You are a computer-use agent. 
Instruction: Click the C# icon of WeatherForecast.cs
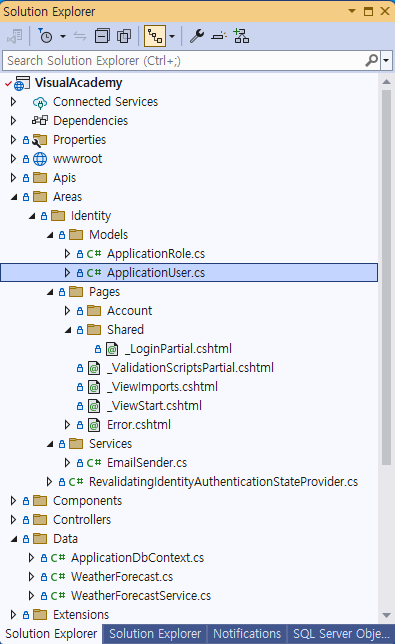pos(58,577)
